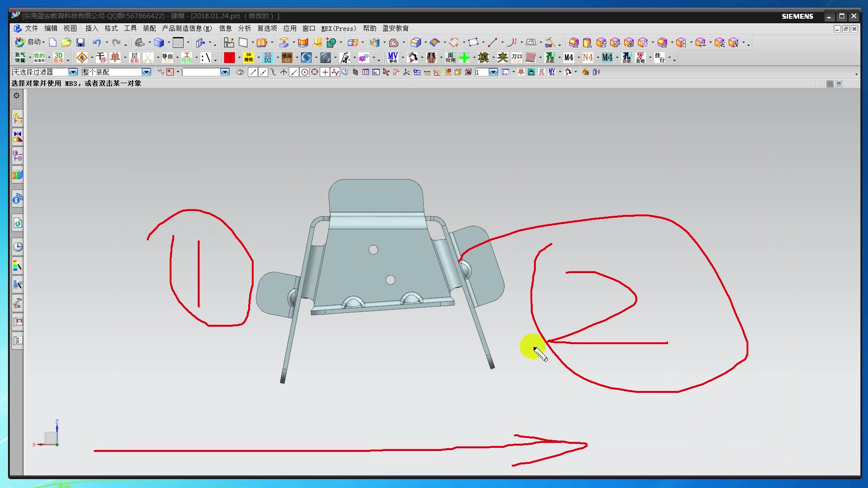Open the 分析 menu
Viewport: 868px width, 488px height.
[244, 28]
